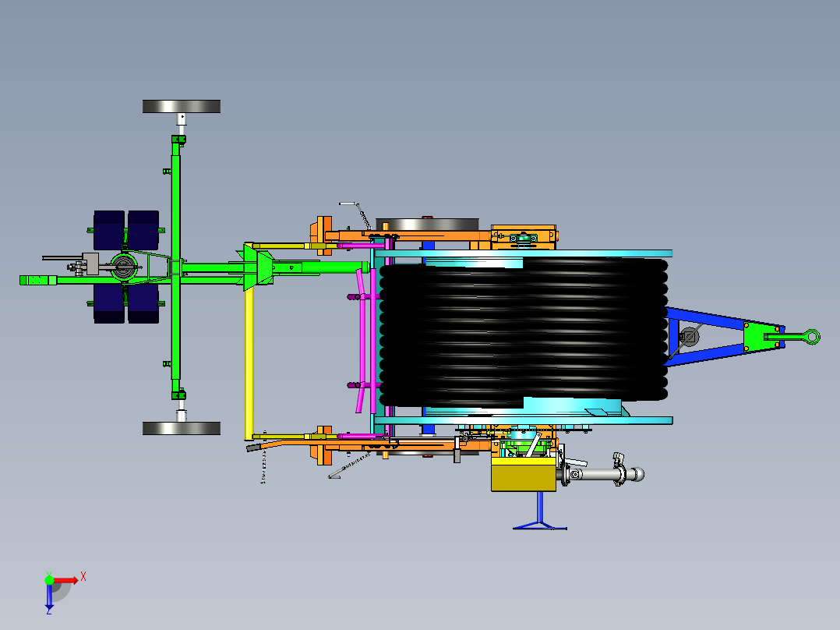840x630 pixels.
Task: Pick the green tow eye ring
Action: pyautogui.click(x=813, y=337)
